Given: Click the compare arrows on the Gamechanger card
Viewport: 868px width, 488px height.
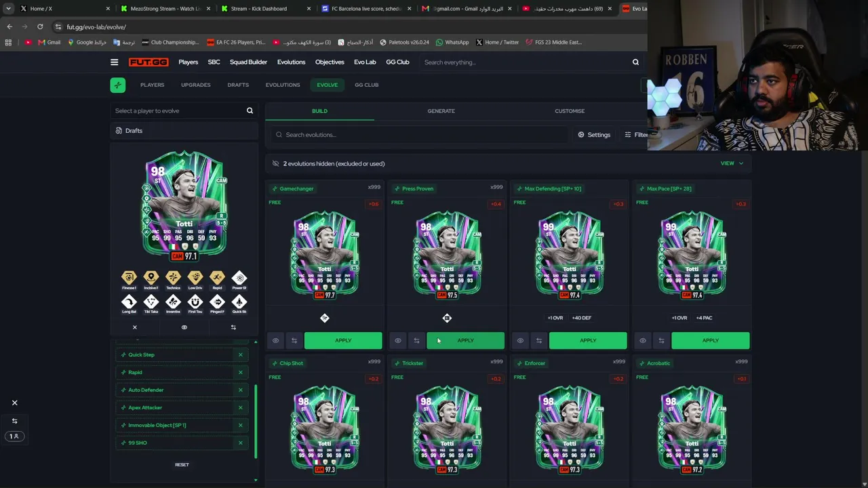Looking at the screenshot, I should [294, 340].
